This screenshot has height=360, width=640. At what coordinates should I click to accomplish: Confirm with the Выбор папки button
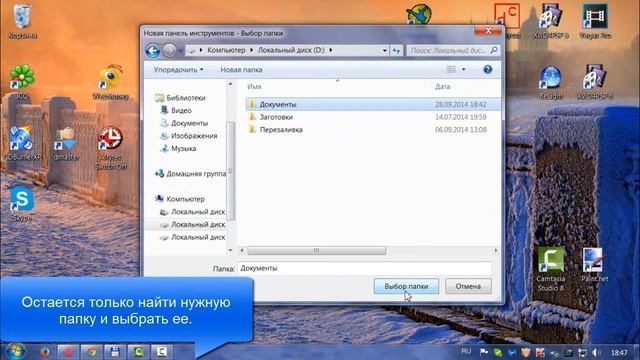[406, 287]
